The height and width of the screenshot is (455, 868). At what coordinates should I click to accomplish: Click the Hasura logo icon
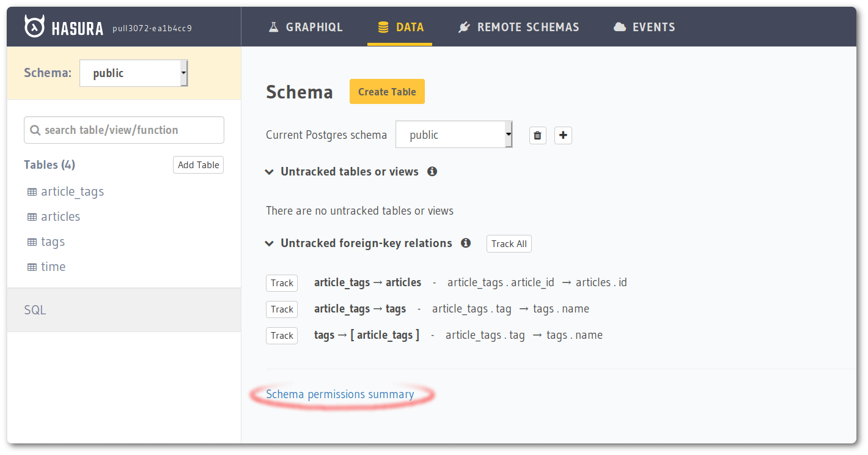pos(34,25)
